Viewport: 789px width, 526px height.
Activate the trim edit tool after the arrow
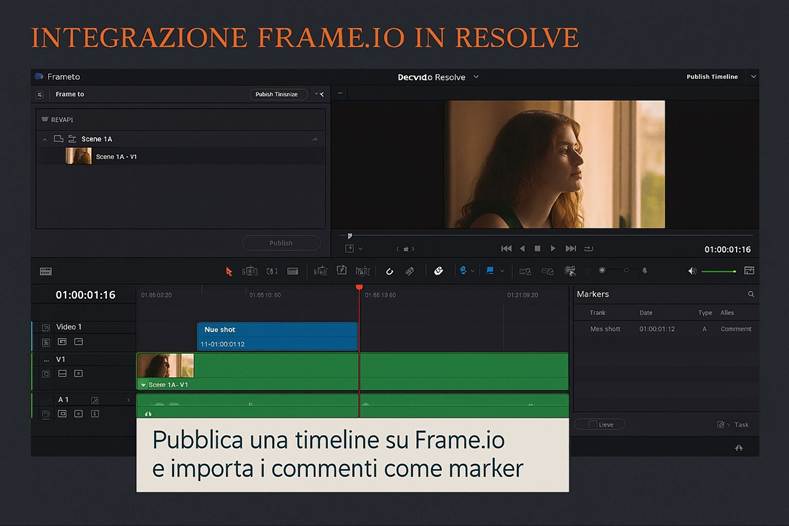click(x=250, y=271)
